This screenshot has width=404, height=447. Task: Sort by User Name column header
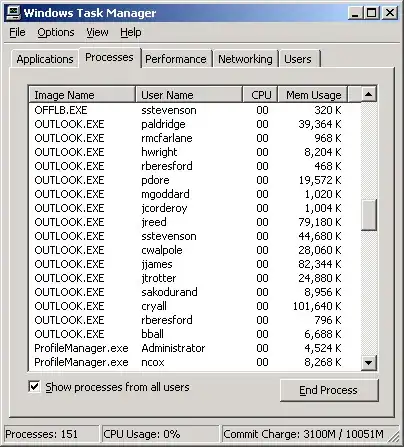point(189,95)
